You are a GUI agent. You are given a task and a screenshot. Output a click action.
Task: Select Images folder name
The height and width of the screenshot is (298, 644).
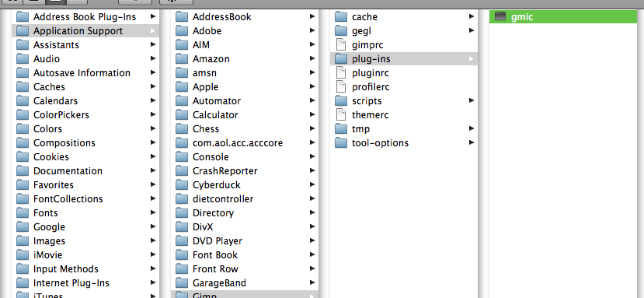click(x=49, y=240)
